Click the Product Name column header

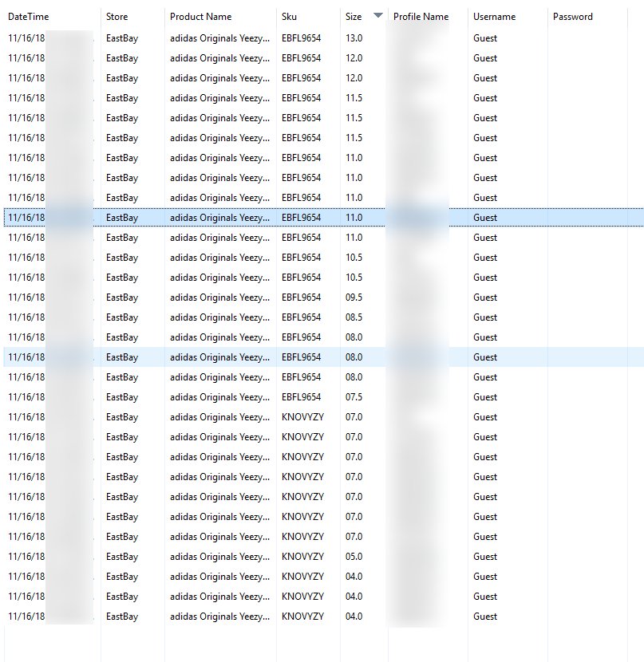(200, 17)
